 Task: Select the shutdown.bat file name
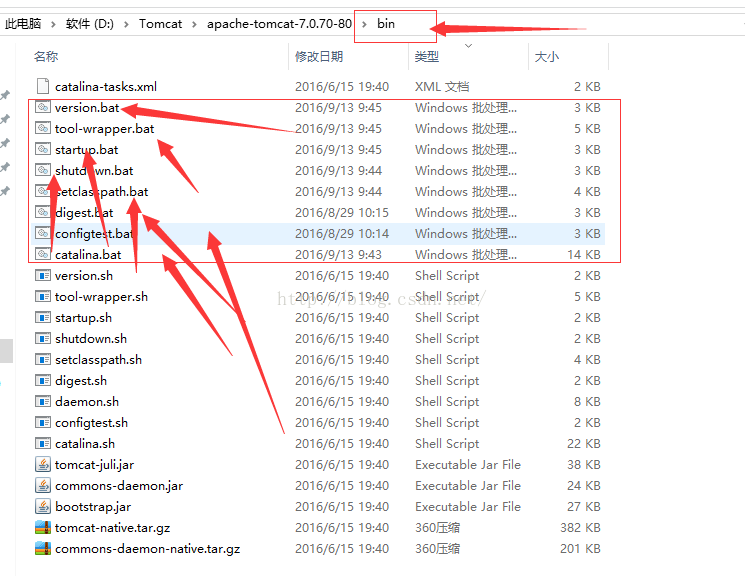click(94, 171)
